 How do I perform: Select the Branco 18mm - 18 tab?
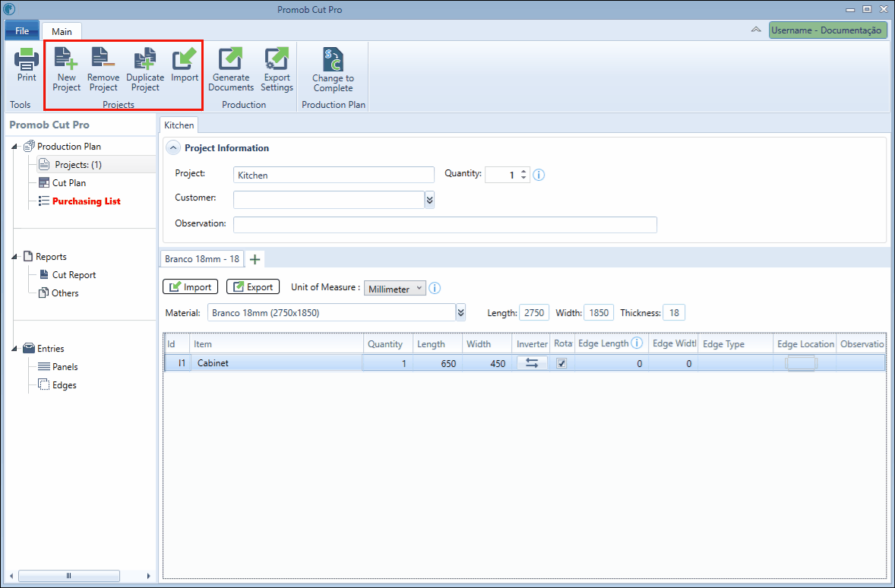coord(202,258)
